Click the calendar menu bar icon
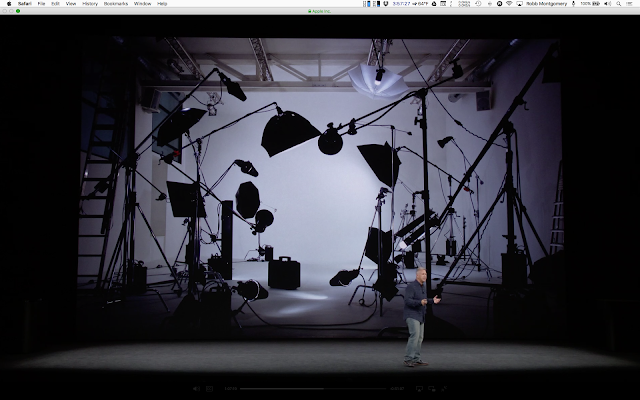640x400 pixels. point(443,4)
